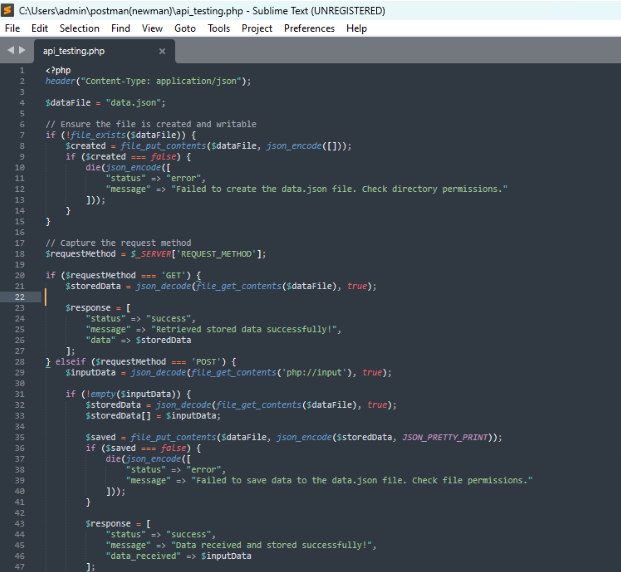This screenshot has width=621, height=572.
Task: Expand the Tools menu
Action: click(218, 28)
